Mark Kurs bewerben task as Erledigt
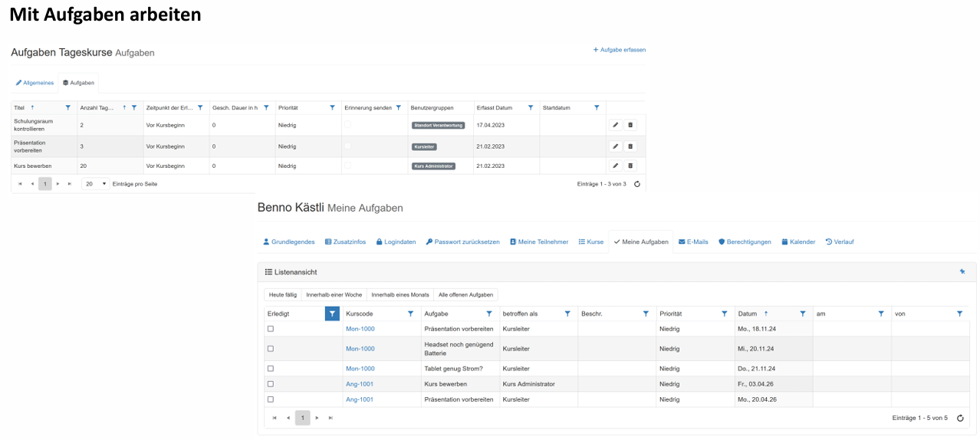This screenshot has width=980, height=440. pos(270,384)
